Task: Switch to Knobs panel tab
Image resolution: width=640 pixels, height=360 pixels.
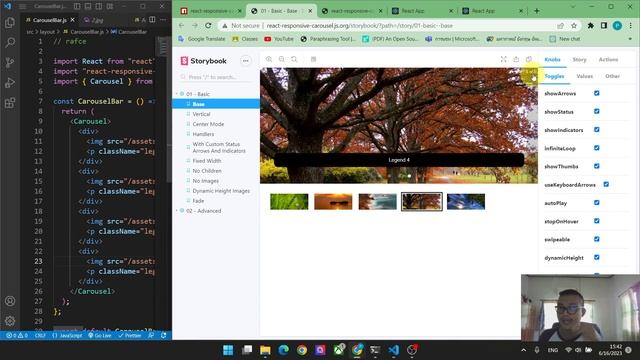Action: [552, 60]
